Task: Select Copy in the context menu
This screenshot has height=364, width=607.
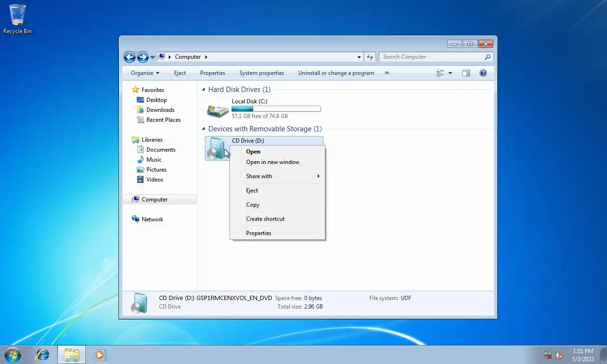Action: pos(277,205)
